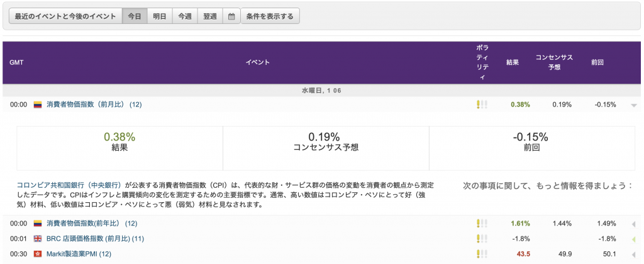Viewport: 644px width, 264px height.
Task: Click previous value -0.15% in table row
Action: [606, 105]
